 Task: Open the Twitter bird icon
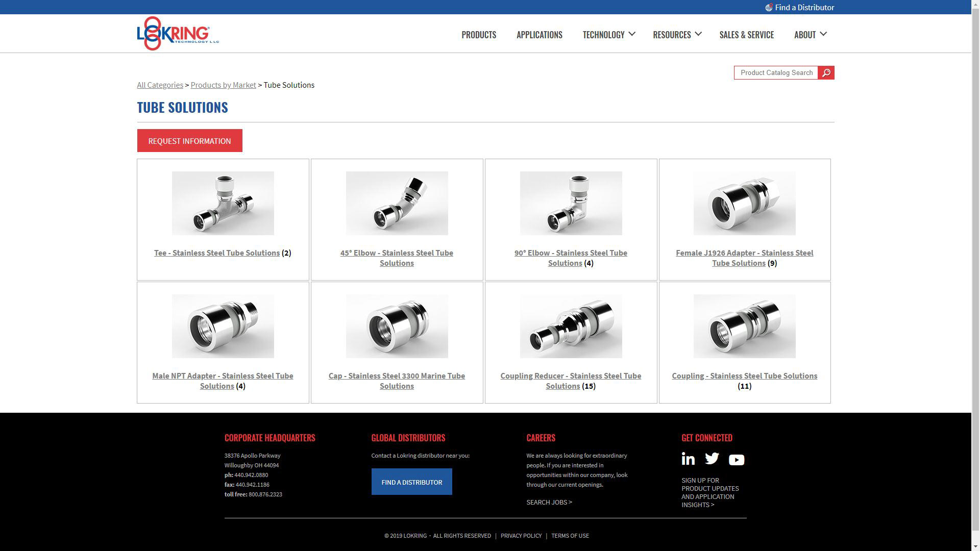point(712,459)
